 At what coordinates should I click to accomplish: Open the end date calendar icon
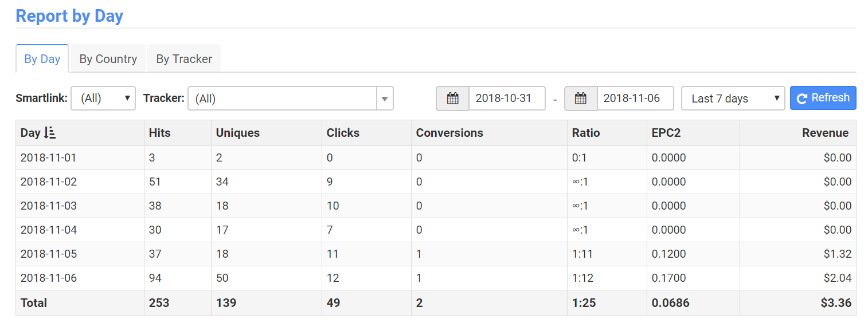581,99
